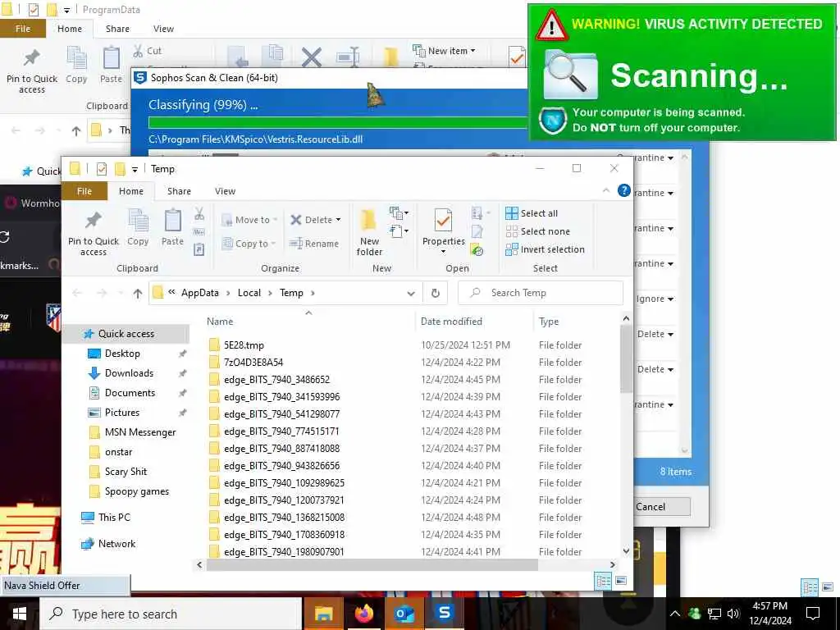
Task: Click the warning triangle in the virus alert
Action: coord(551,25)
